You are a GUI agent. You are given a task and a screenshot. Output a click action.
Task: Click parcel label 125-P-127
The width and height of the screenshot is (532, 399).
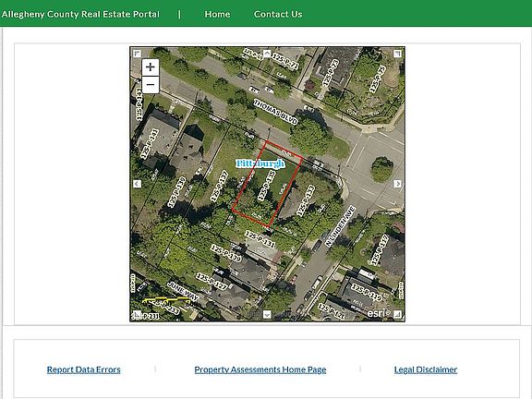click(x=212, y=282)
